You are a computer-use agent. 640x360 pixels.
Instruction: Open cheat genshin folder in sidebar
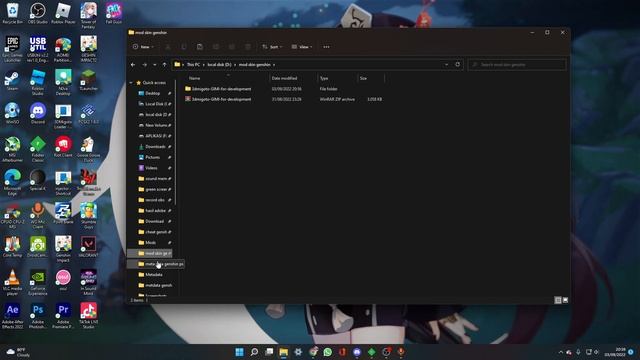(155, 232)
